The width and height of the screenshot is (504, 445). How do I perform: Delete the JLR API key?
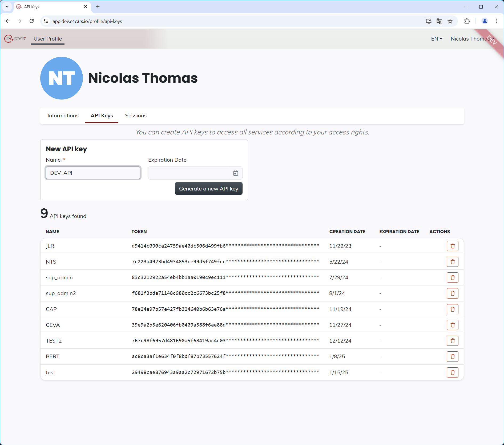(x=452, y=246)
